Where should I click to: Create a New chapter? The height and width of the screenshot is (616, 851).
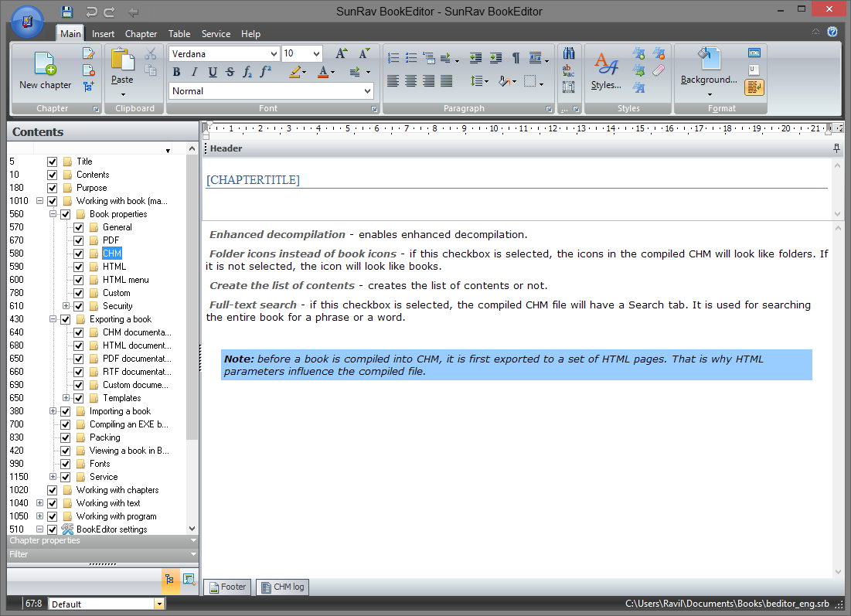(x=45, y=70)
